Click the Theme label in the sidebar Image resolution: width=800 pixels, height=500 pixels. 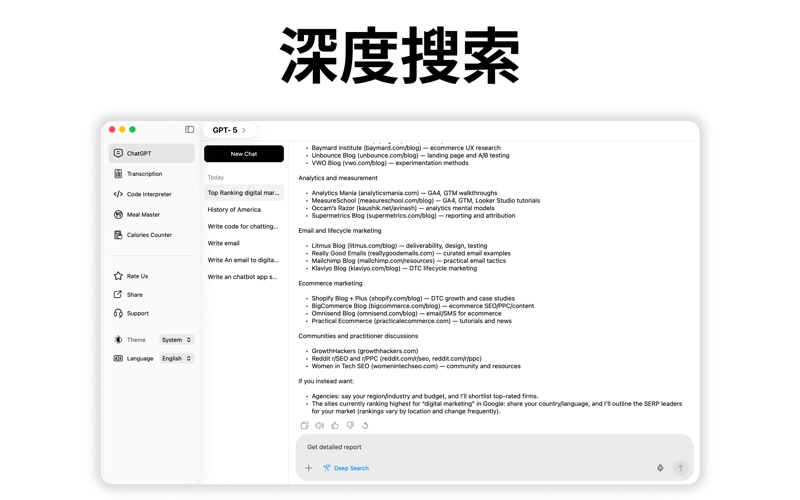pos(136,340)
